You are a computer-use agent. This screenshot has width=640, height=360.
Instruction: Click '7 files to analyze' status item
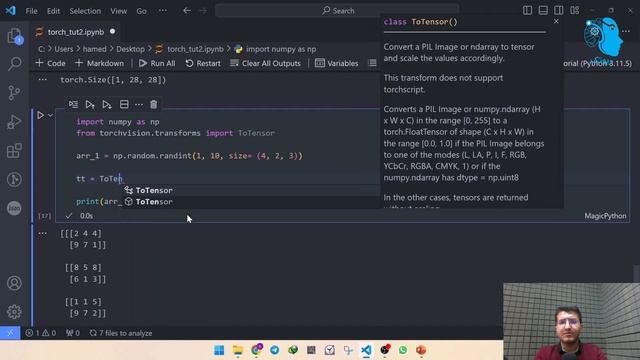(x=121, y=333)
